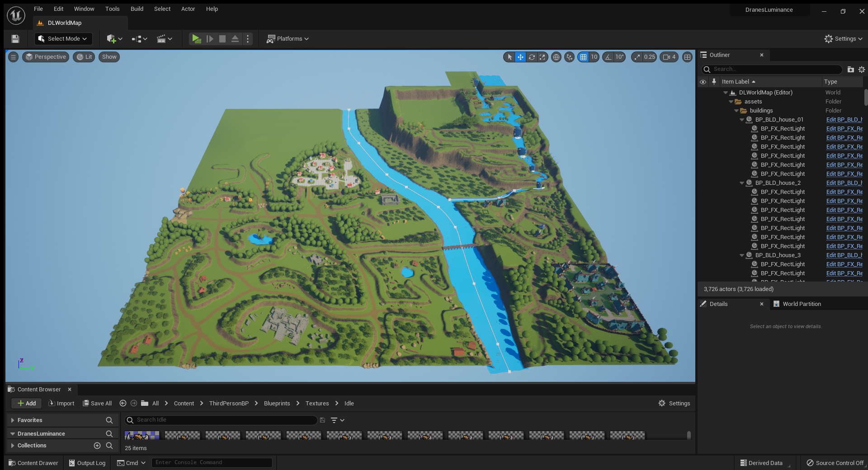Select the scale transform tool
The image size is (868, 470).
point(542,57)
